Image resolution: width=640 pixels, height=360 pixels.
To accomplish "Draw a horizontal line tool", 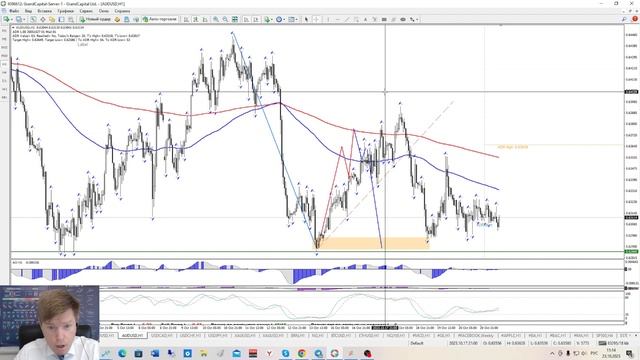I will (337, 19).
